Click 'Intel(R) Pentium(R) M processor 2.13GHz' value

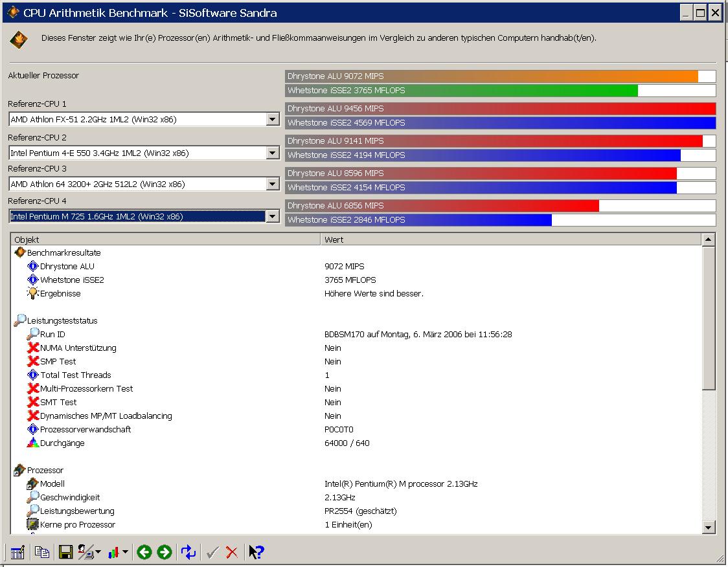click(x=401, y=484)
